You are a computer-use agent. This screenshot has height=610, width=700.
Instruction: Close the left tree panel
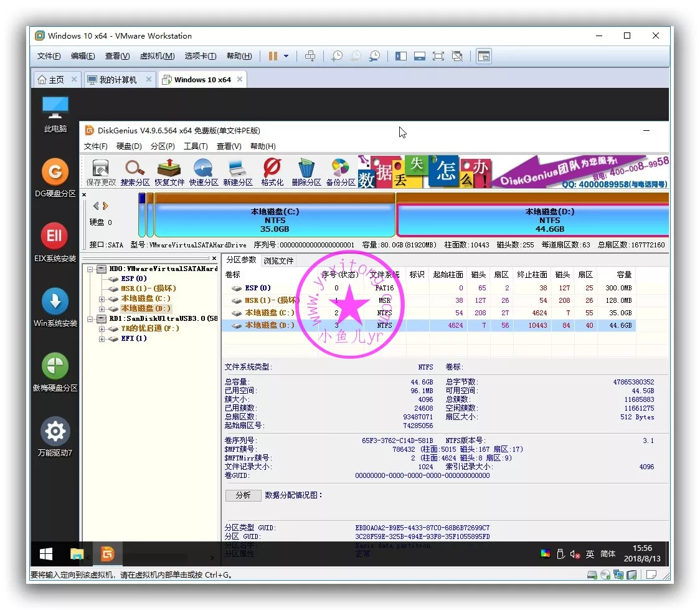tap(214, 258)
